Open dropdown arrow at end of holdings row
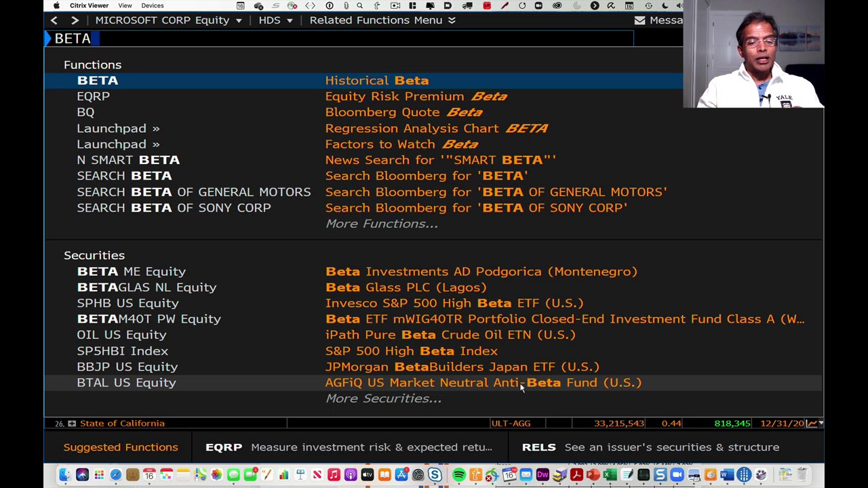868x488 pixels. (x=821, y=424)
